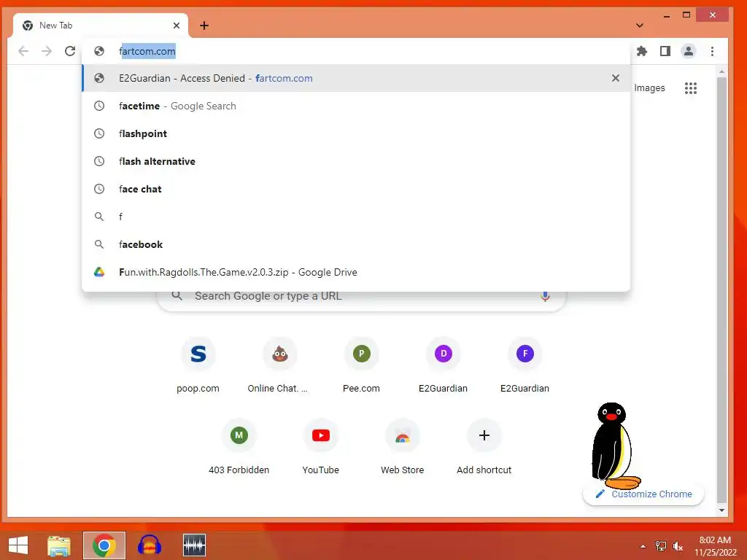
Task: Show hidden system tray icons
Action: [x=643, y=546]
